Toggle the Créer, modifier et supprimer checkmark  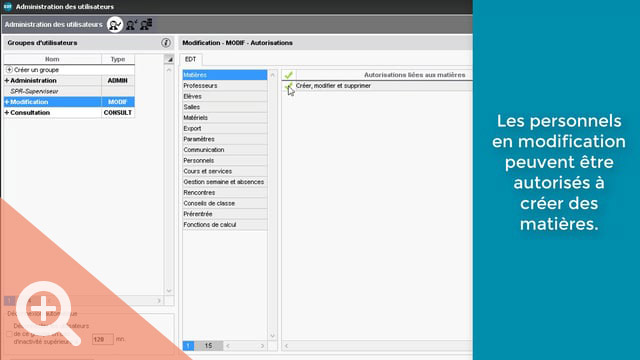pos(288,86)
